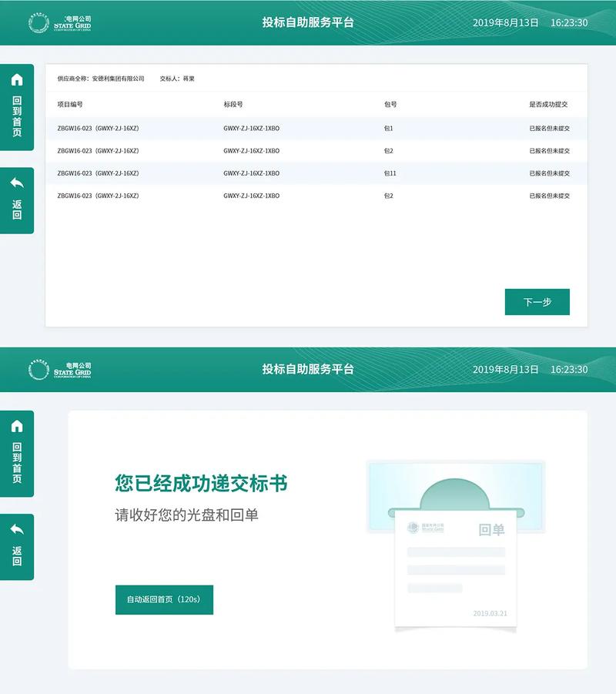Screen dimensions: 616x694
Task: Select the home icon on the lower screen sidebar
Action: click(15, 426)
